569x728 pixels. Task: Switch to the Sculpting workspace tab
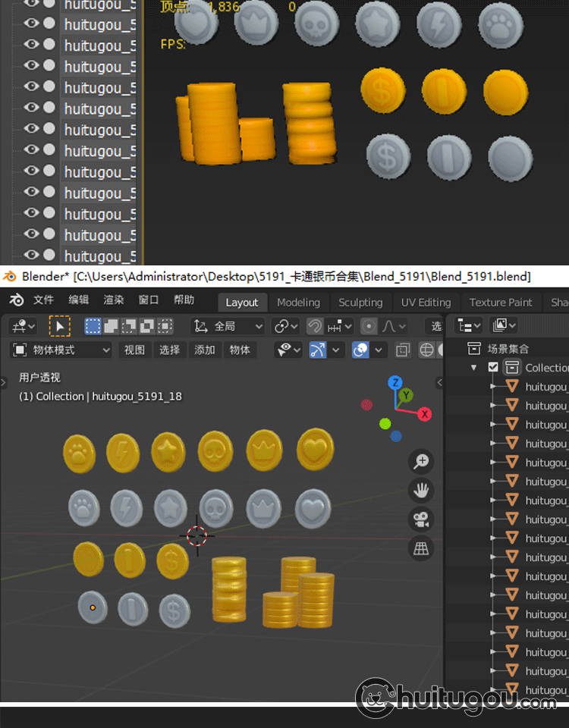point(360,302)
